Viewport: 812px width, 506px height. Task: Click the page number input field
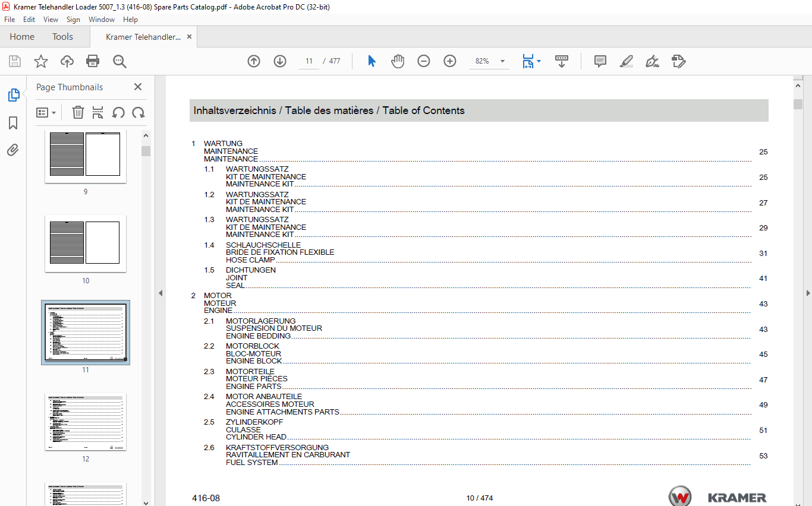point(309,61)
